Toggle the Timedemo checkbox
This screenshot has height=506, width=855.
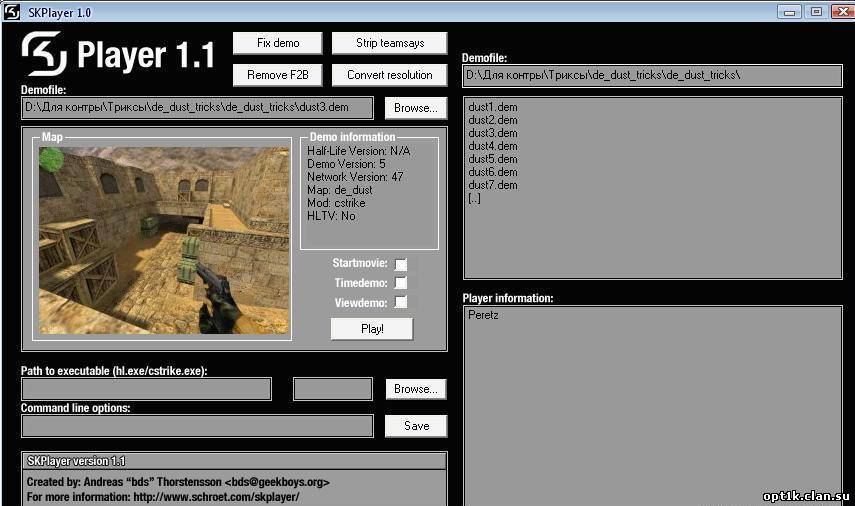point(401,283)
